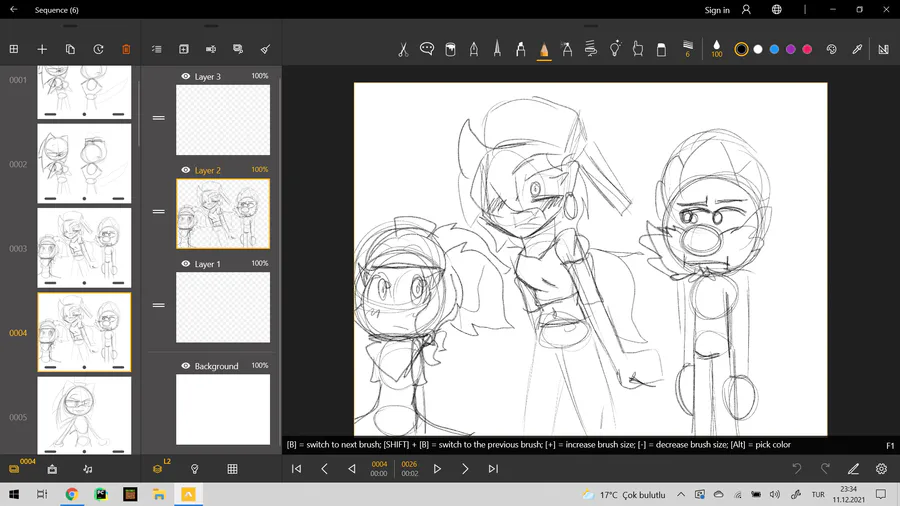
Task: Toggle Layer 2 visibility eye
Action: [x=185, y=170]
